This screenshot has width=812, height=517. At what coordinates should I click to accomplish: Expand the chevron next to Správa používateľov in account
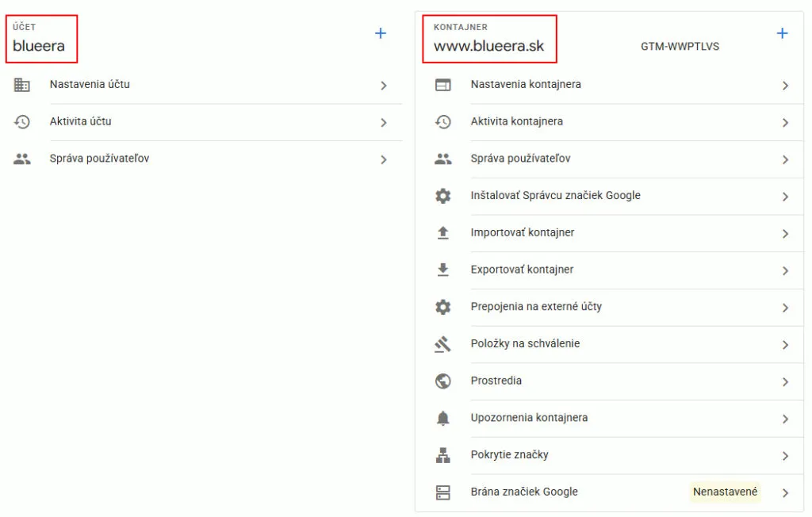pyautogui.click(x=384, y=159)
